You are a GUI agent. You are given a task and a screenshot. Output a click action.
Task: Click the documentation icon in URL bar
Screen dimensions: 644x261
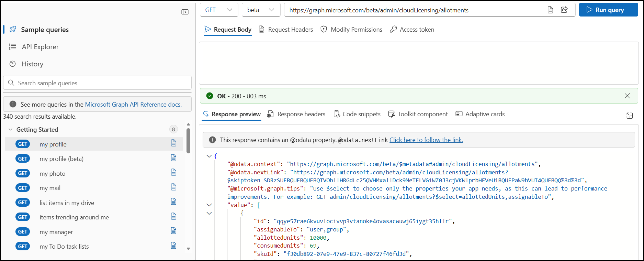550,10
